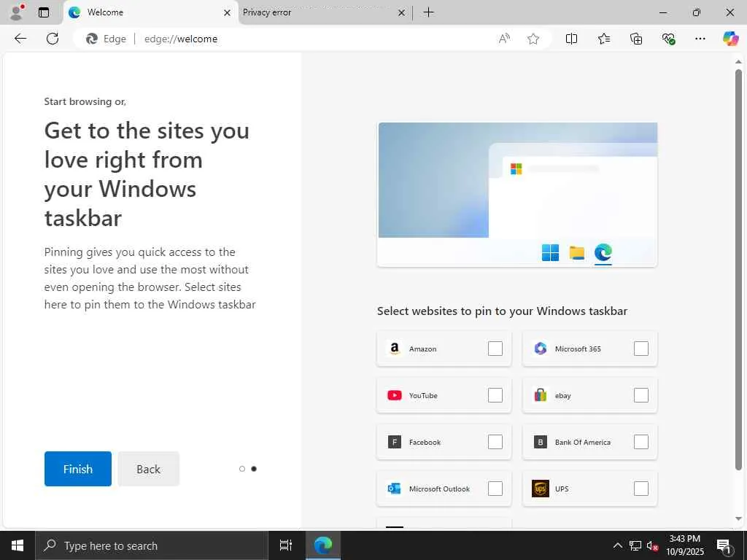The width and height of the screenshot is (747, 560).
Task: Open Collections icon
Action: (x=636, y=39)
